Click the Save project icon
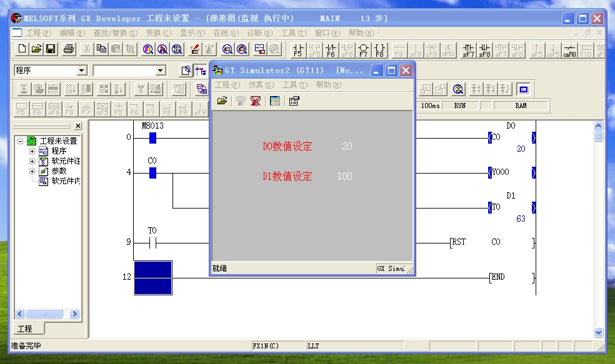 [51, 49]
